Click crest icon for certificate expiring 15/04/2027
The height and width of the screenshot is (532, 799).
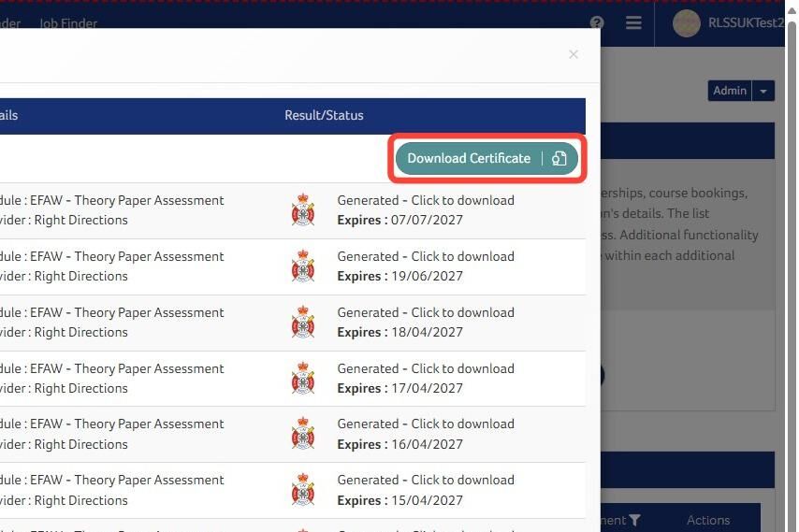[x=303, y=490]
